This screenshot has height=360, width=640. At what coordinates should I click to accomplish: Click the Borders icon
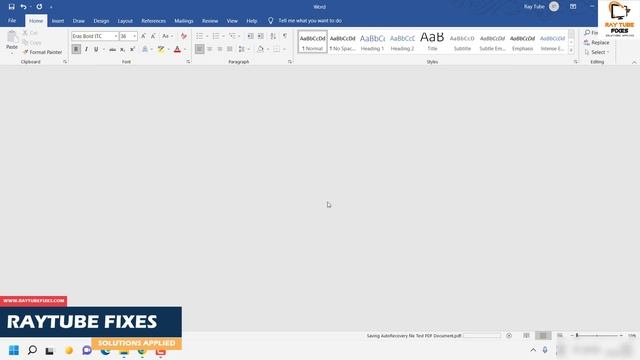(x=277, y=49)
